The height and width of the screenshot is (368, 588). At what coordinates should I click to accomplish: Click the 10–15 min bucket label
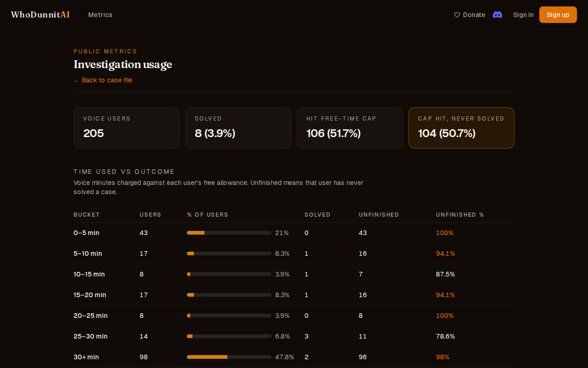point(89,274)
